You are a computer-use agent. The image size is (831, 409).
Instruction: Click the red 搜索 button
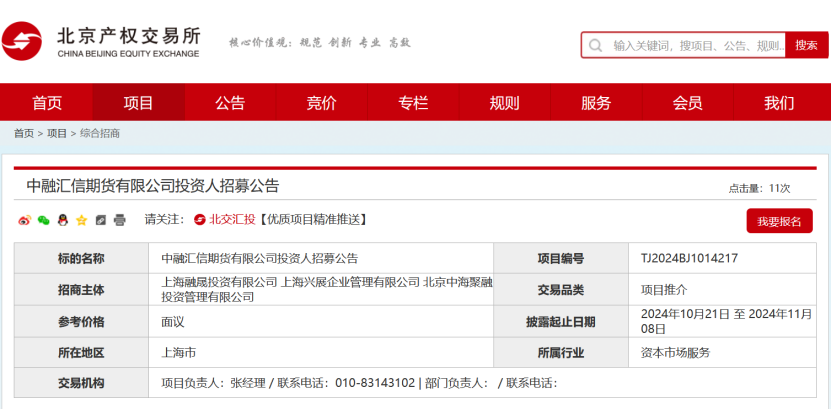[x=806, y=46]
